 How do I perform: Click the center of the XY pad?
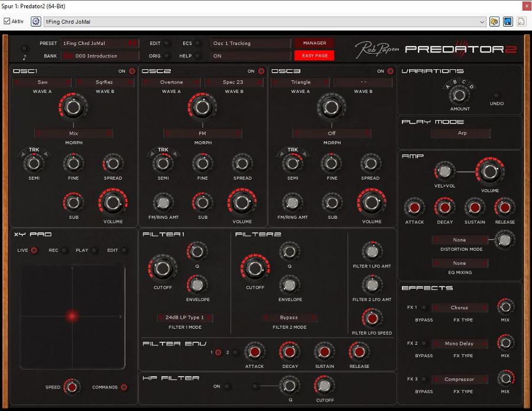tap(72, 316)
